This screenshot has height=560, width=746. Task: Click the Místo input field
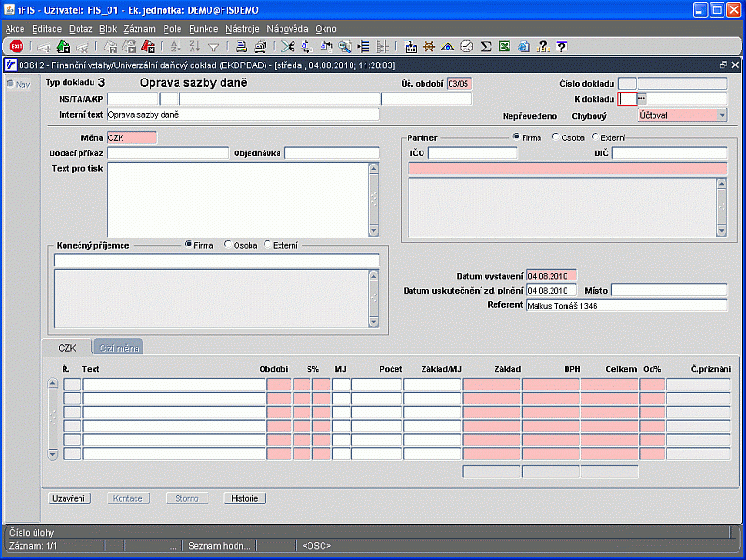(x=669, y=290)
